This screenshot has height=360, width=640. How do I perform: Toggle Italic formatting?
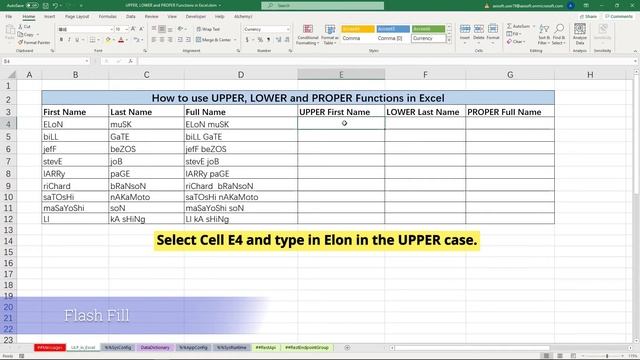pyautogui.click(x=69, y=40)
